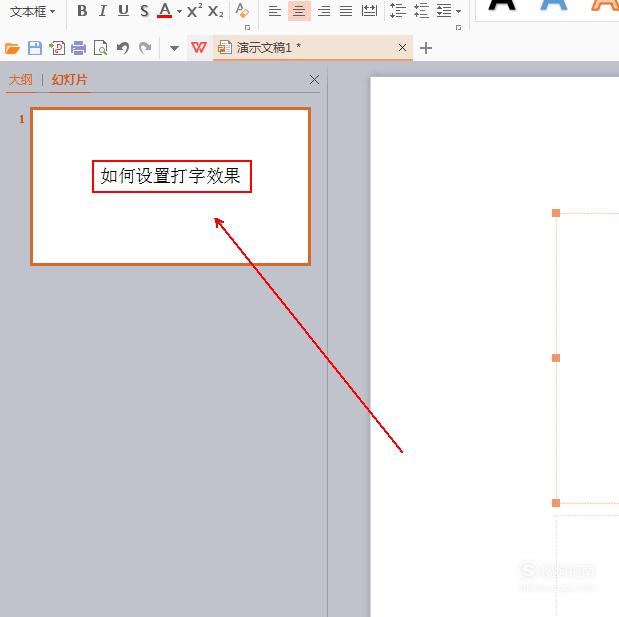Click top-left text box resize handle
Viewport: 619px width, 617px height.
point(556,213)
